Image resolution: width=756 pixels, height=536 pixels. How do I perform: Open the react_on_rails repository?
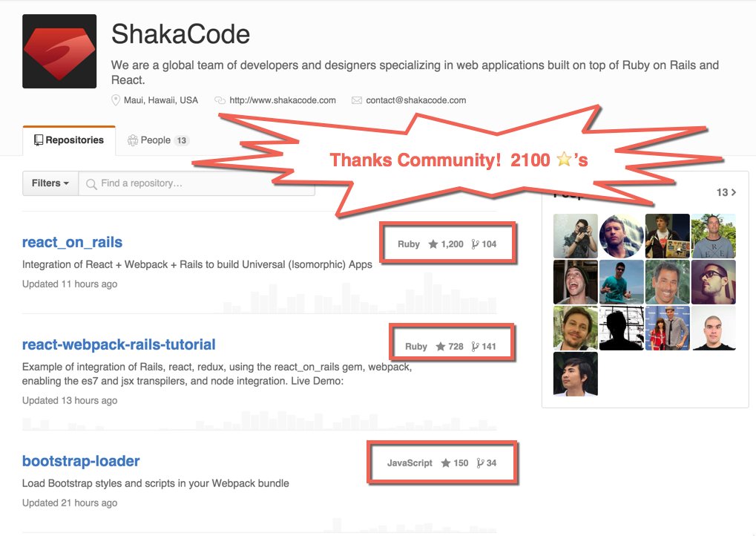click(x=72, y=242)
